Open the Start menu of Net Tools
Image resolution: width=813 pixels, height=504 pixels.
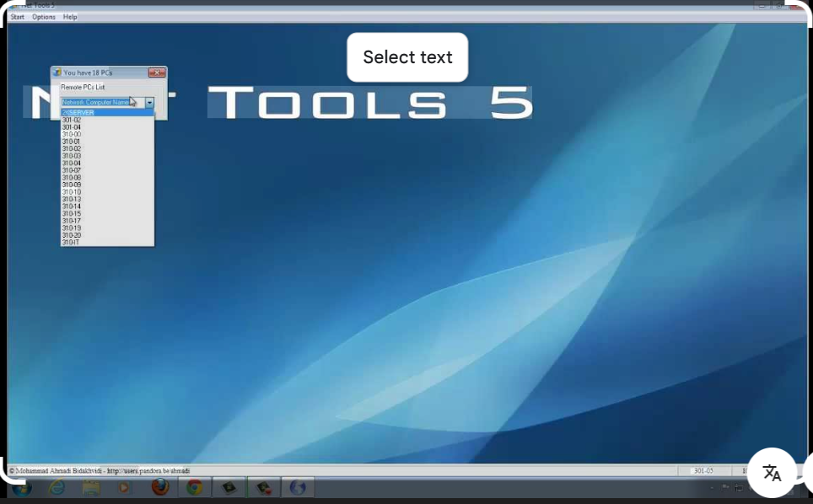(17, 16)
